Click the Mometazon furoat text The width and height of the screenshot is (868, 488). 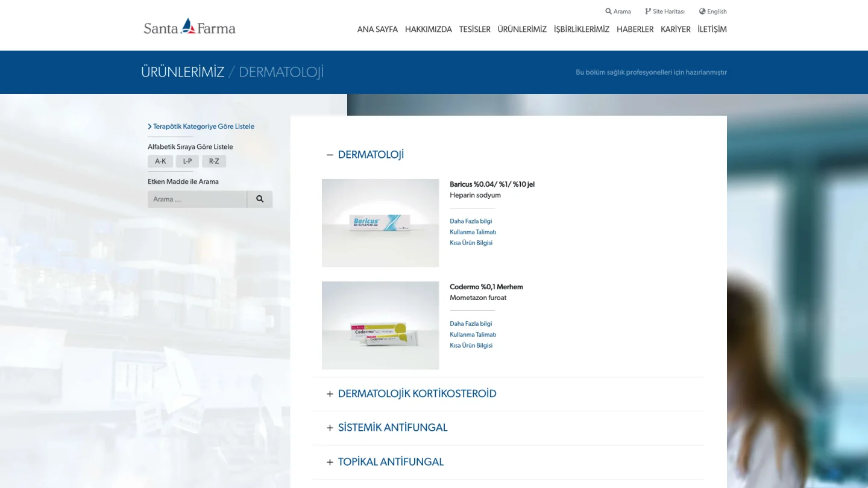pyautogui.click(x=478, y=298)
